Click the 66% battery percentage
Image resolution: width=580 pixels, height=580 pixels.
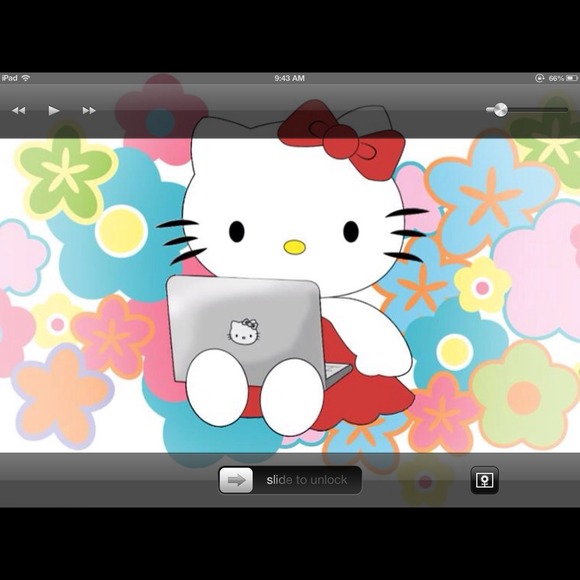pos(556,78)
